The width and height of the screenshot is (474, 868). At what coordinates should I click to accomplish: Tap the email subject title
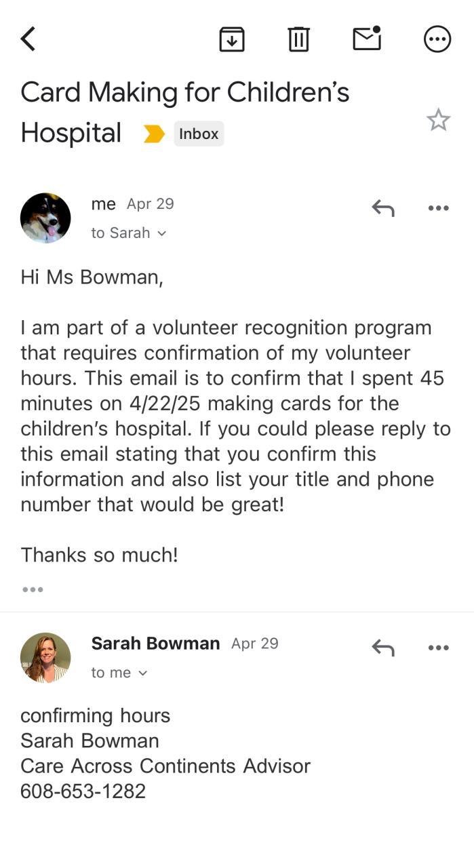(184, 112)
